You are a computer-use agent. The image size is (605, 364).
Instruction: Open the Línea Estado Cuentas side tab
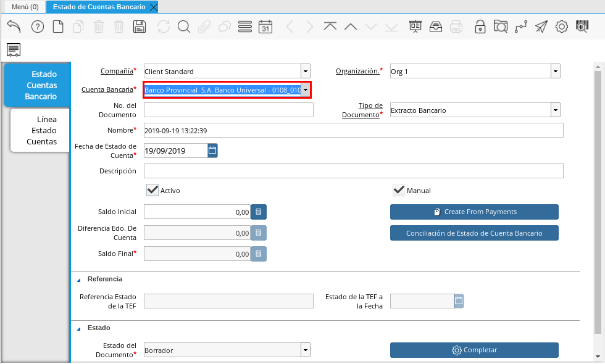coord(40,130)
